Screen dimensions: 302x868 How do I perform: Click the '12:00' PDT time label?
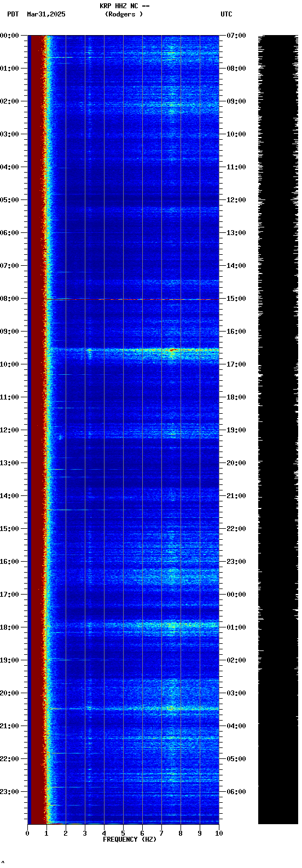(x=10, y=430)
